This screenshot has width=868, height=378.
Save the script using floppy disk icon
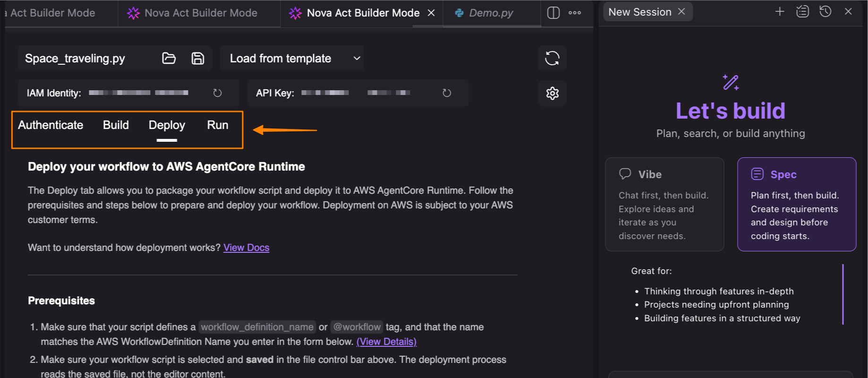[197, 58]
